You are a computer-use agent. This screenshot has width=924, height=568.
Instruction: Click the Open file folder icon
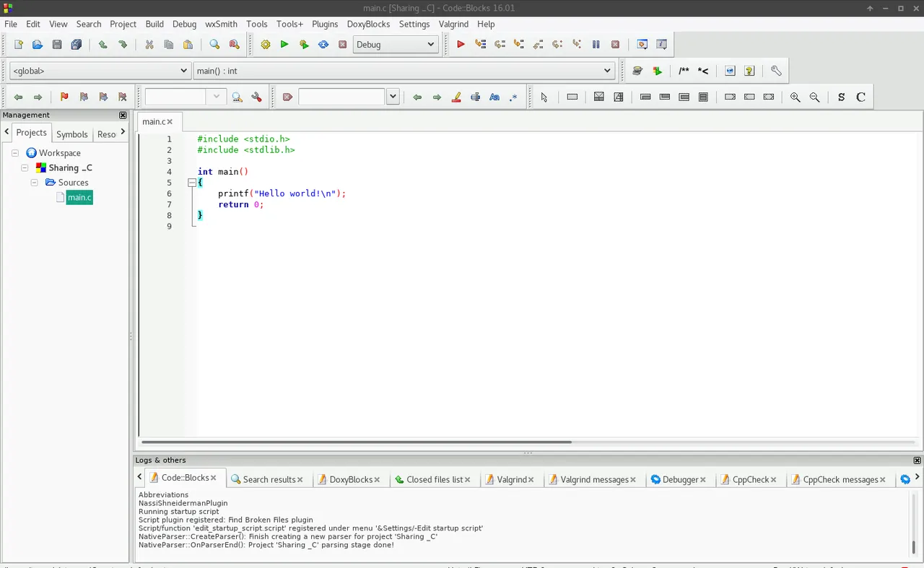tap(38, 45)
